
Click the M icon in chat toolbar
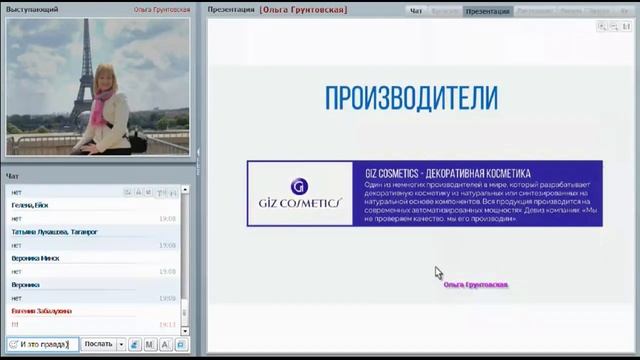tap(150, 345)
